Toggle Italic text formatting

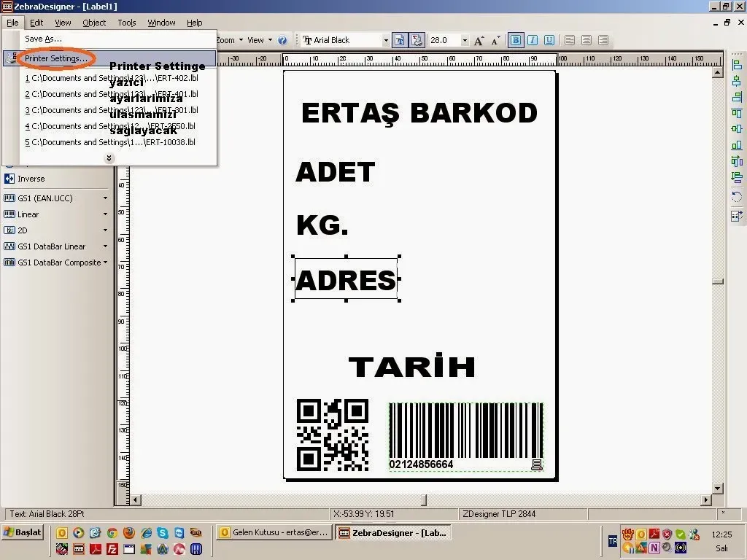click(533, 41)
